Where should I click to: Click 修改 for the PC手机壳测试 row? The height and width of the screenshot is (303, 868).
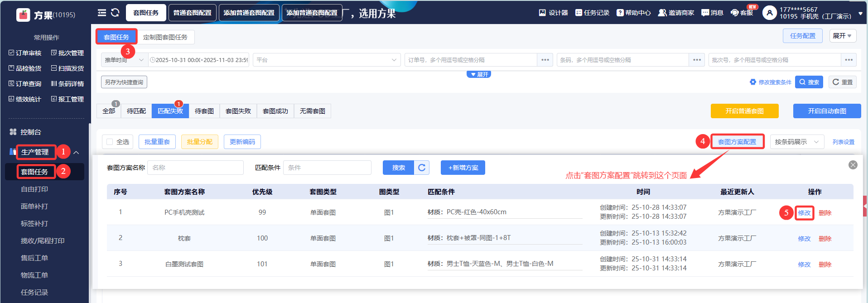point(804,213)
